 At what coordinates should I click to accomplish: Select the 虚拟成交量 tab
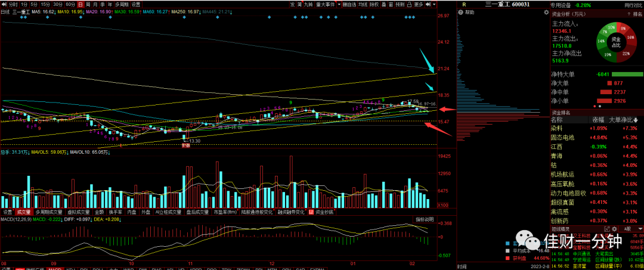(x=79, y=213)
